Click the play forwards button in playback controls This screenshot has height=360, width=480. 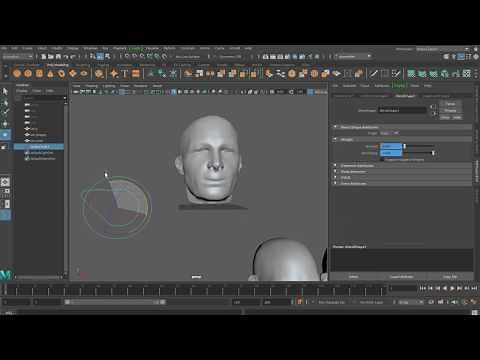(452, 288)
